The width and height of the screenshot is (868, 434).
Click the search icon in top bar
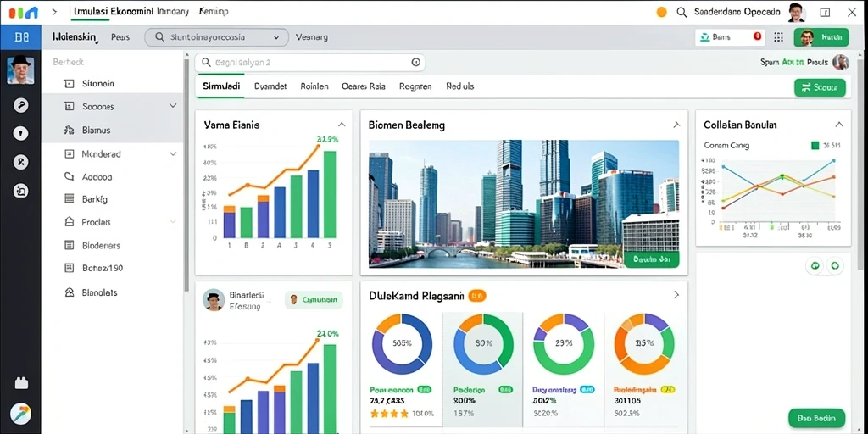(x=682, y=12)
